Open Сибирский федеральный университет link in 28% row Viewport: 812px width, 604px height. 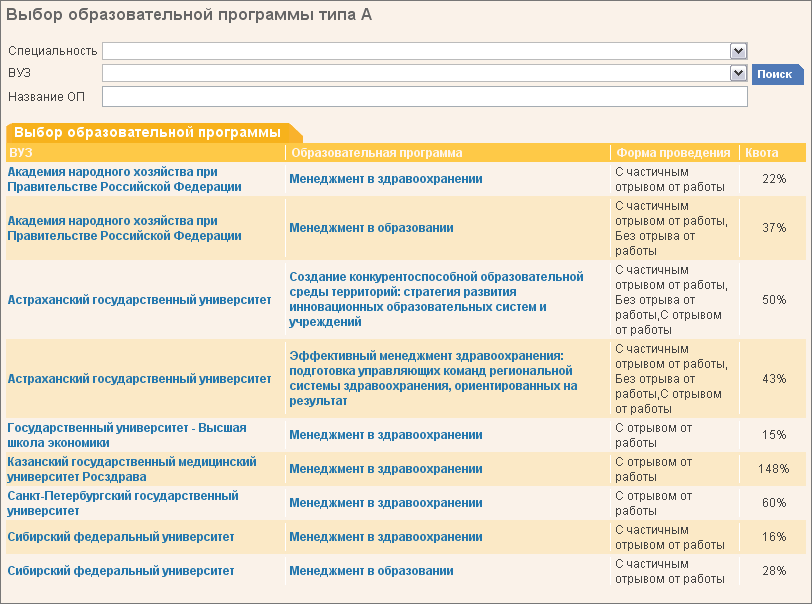click(x=121, y=571)
